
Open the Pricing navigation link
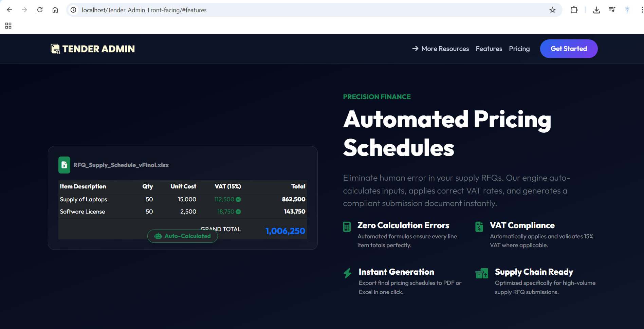519,49
